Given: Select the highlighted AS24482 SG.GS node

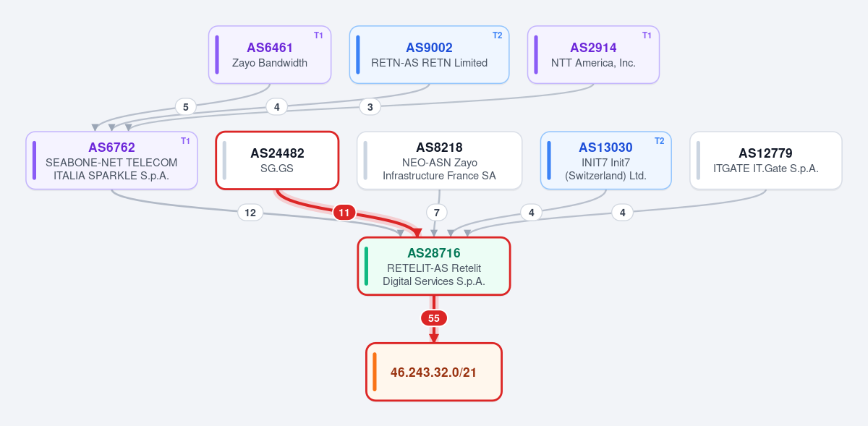Looking at the screenshot, I should tap(277, 161).
